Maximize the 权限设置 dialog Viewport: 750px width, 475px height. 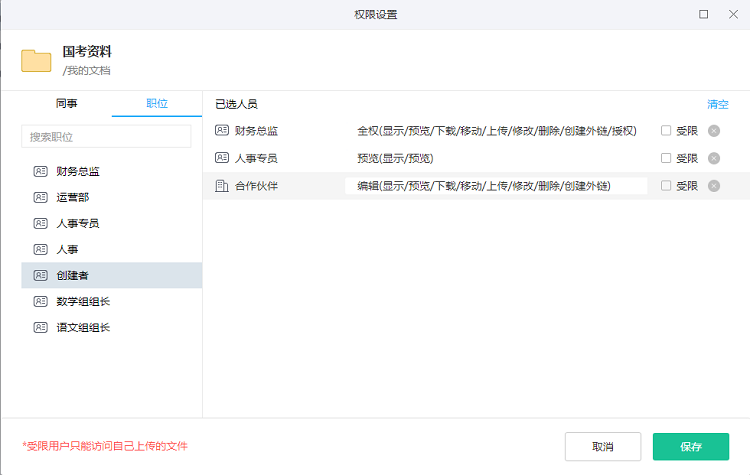704,14
